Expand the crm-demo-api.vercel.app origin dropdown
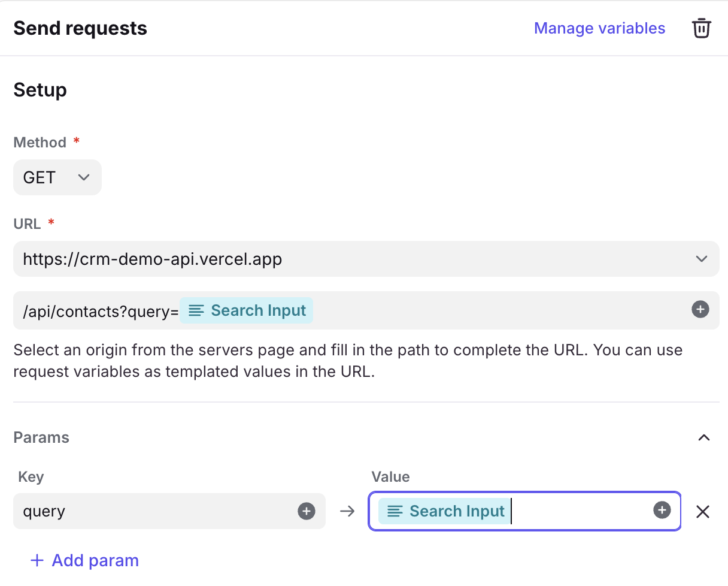The image size is (728, 586). pyautogui.click(x=701, y=259)
